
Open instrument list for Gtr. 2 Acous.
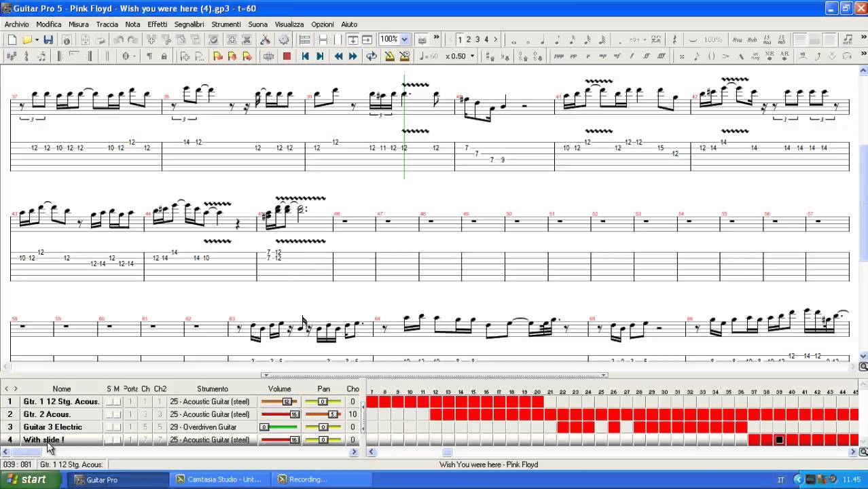coord(213,414)
